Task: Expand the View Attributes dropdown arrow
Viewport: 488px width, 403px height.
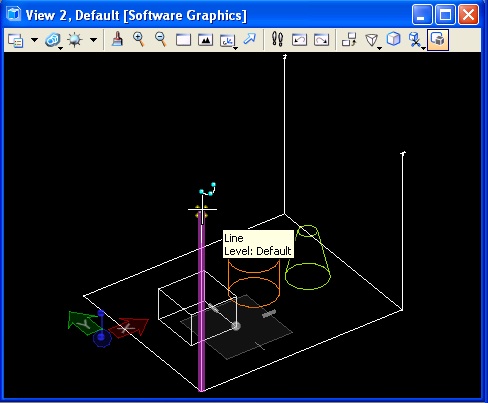Action: coord(34,40)
